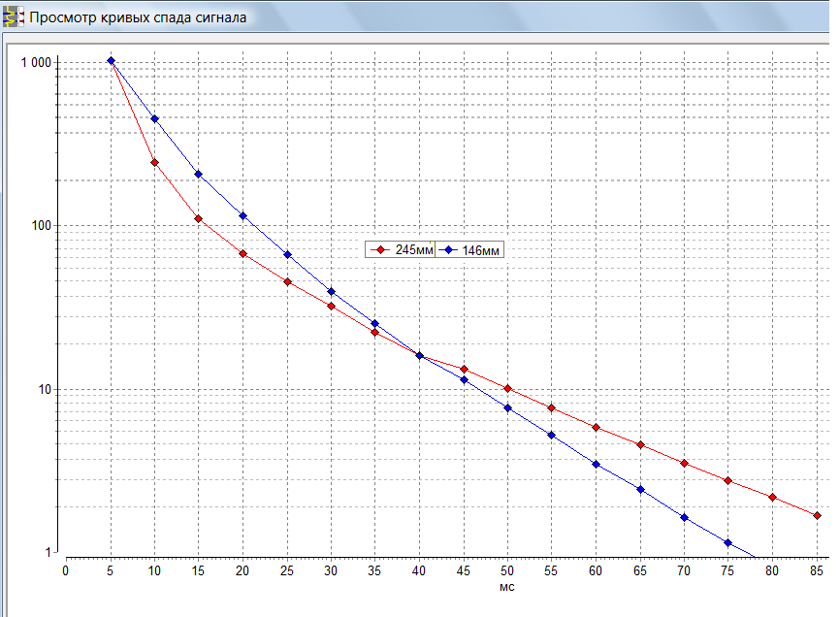The width and height of the screenshot is (840, 617).
Task: Click the red data point at 20 ms
Action: 243,253
